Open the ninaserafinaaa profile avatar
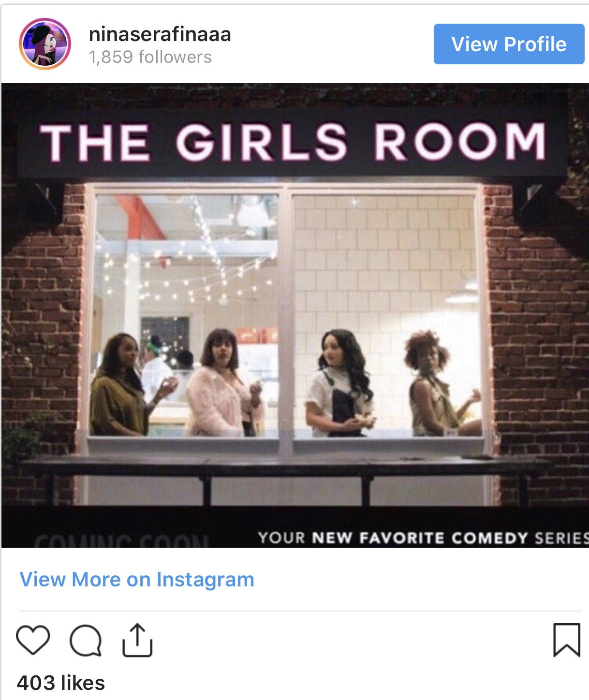 pos(45,44)
